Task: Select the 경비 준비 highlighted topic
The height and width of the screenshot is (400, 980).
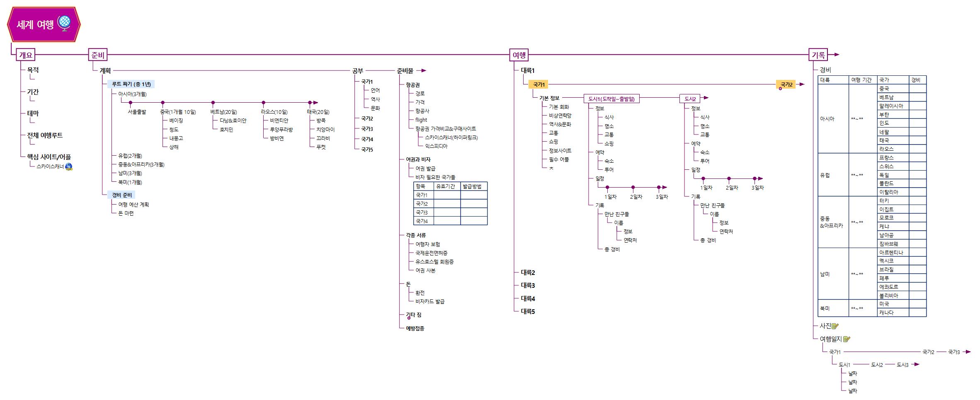Action: [x=121, y=195]
